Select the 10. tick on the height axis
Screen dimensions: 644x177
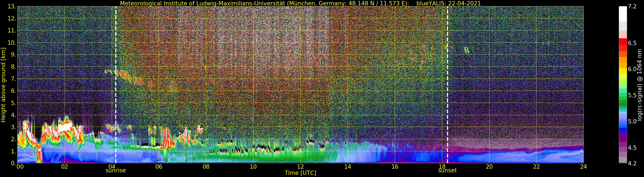[x=12, y=43]
